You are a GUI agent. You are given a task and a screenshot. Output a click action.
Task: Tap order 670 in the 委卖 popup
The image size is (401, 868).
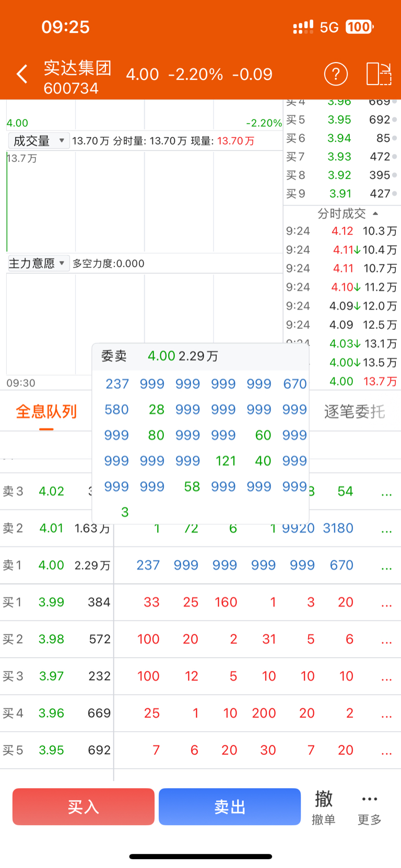295,384
